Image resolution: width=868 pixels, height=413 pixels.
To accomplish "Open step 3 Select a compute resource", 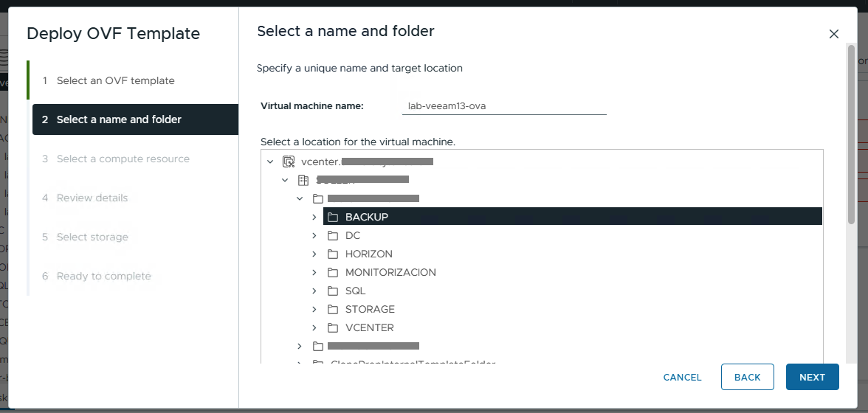I will click(x=135, y=159).
